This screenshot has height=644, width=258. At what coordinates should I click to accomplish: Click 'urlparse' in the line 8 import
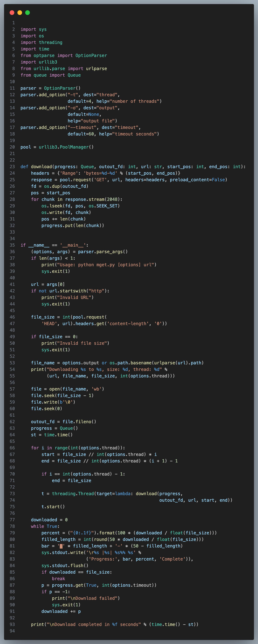(x=96, y=69)
